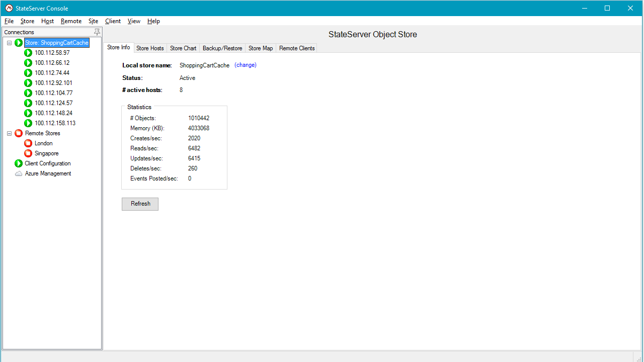
Task: Click red stop icon beside London
Action: [x=28, y=143]
